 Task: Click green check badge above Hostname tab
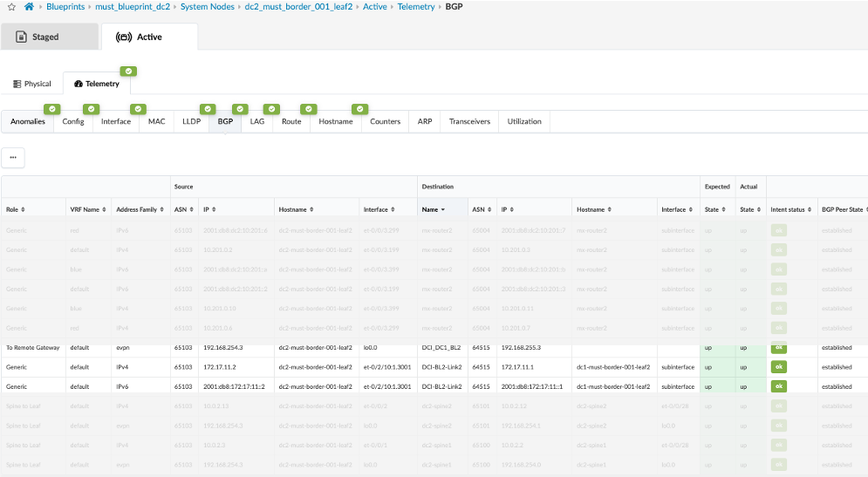point(359,109)
